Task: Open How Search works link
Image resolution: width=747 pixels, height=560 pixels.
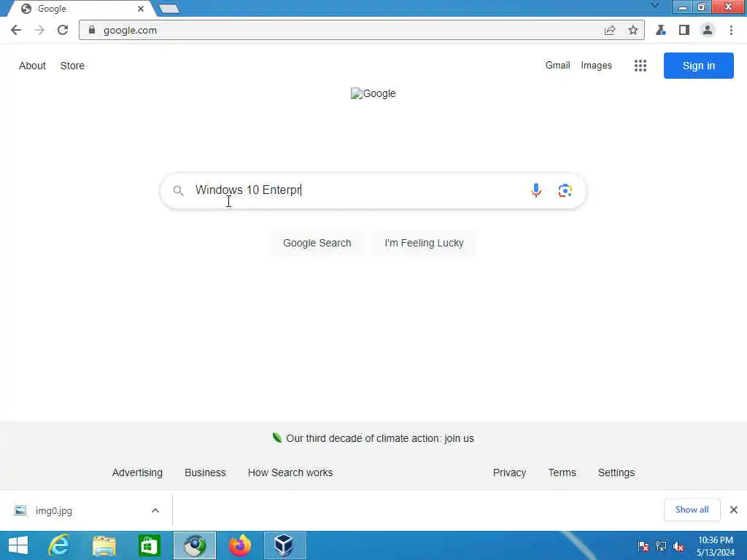Action: (290, 472)
